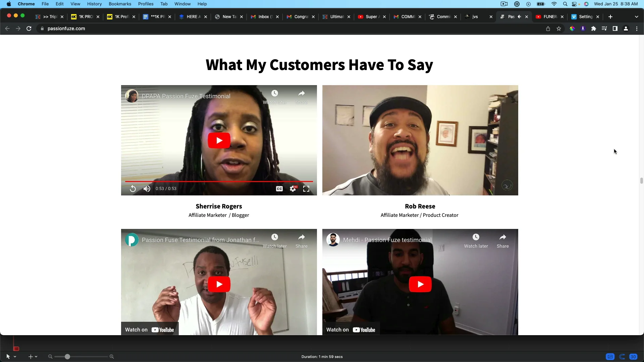Click the browser back navigation arrow
644x362 pixels.
coord(7,28)
